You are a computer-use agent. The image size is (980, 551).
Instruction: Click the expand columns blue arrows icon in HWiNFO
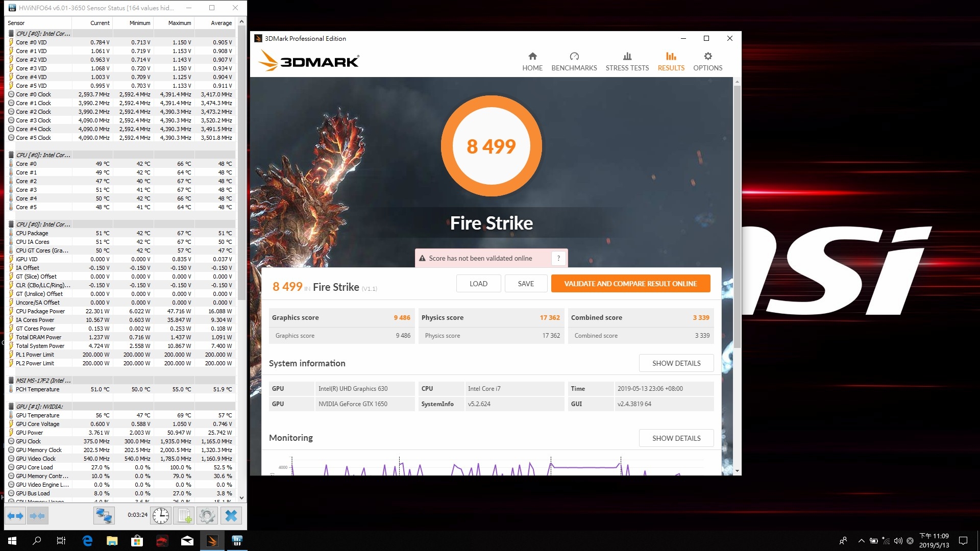click(x=15, y=516)
